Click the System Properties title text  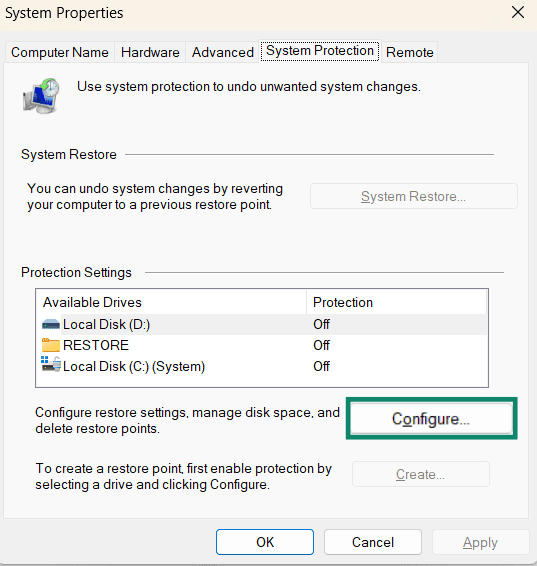[64, 13]
